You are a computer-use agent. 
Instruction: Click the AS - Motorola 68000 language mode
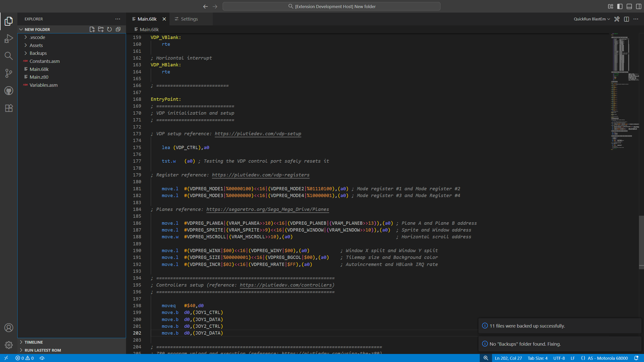pos(607,358)
